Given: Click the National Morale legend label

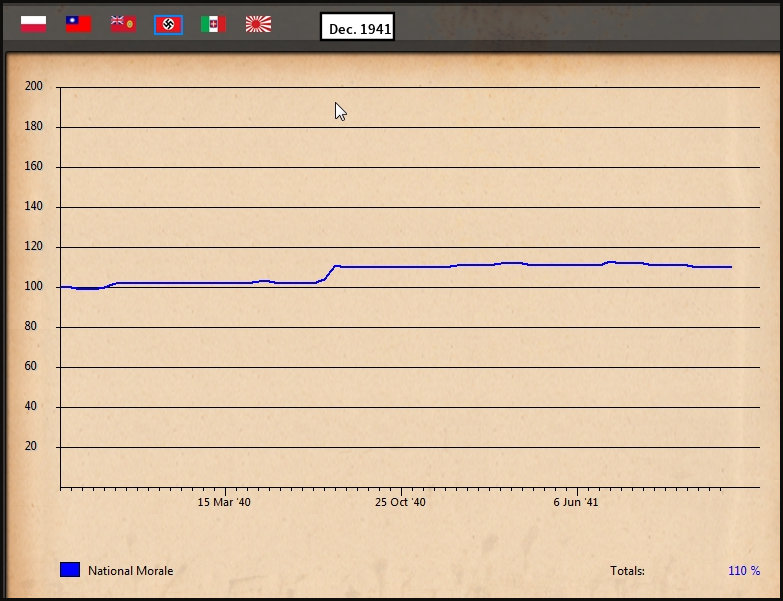Looking at the screenshot, I should 130,571.
